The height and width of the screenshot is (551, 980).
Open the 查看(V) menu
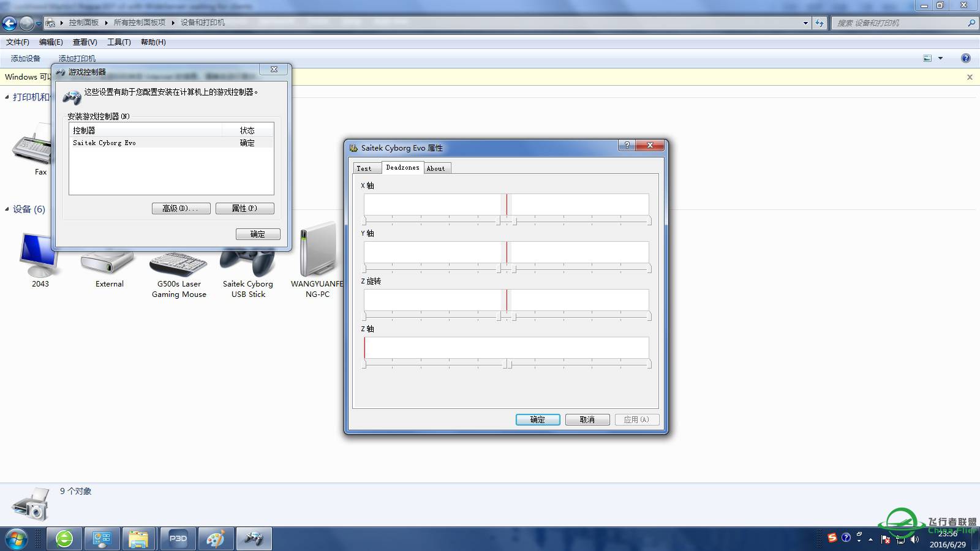85,42
